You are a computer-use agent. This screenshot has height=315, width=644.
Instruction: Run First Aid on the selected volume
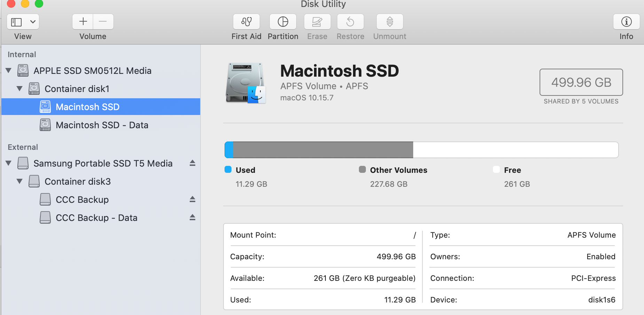(x=246, y=22)
